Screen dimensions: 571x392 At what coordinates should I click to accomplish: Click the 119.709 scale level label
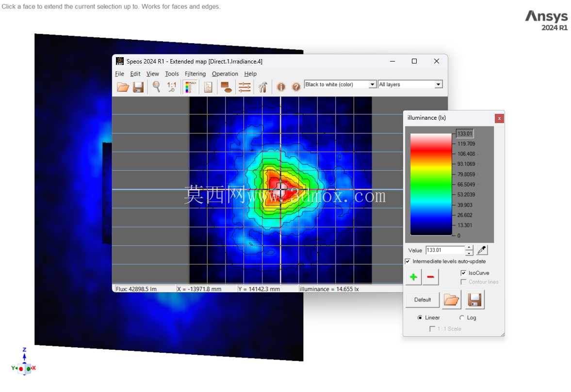[x=466, y=143]
